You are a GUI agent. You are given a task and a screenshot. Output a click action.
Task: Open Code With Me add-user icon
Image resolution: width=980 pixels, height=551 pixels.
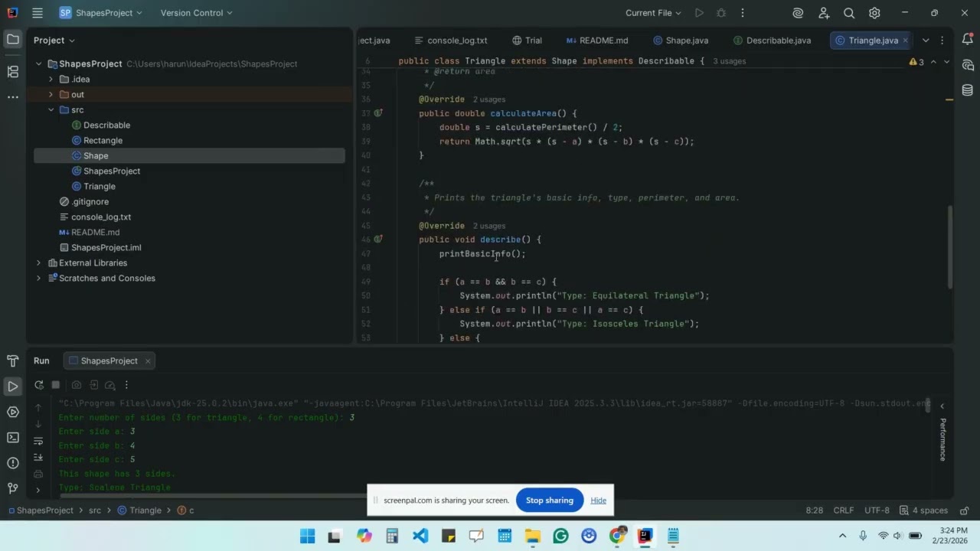tap(824, 13)
